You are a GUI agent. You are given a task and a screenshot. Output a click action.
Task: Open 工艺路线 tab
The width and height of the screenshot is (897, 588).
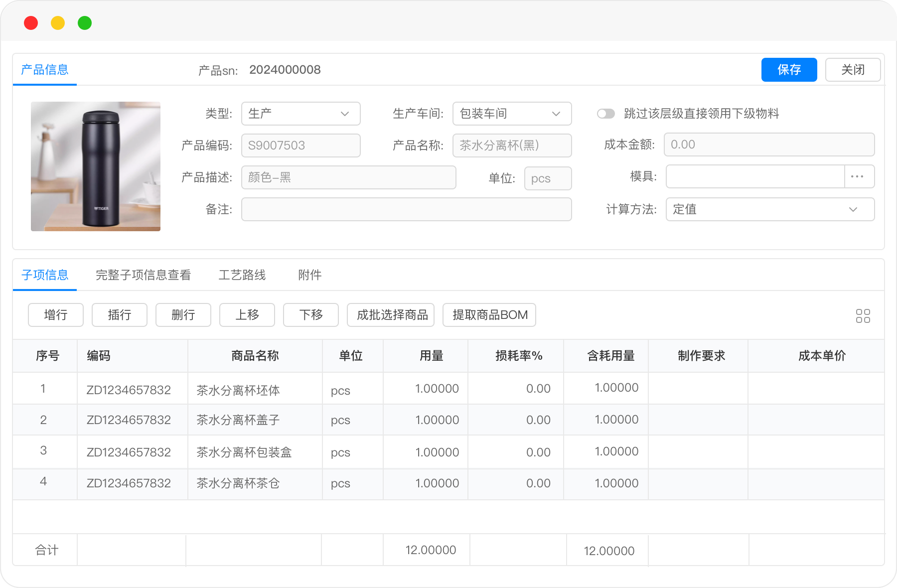click(x=242, y=275)
